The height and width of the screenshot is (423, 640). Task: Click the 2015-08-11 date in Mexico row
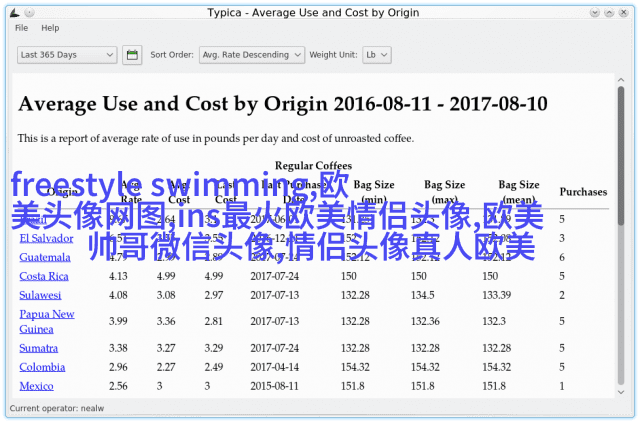274,386
